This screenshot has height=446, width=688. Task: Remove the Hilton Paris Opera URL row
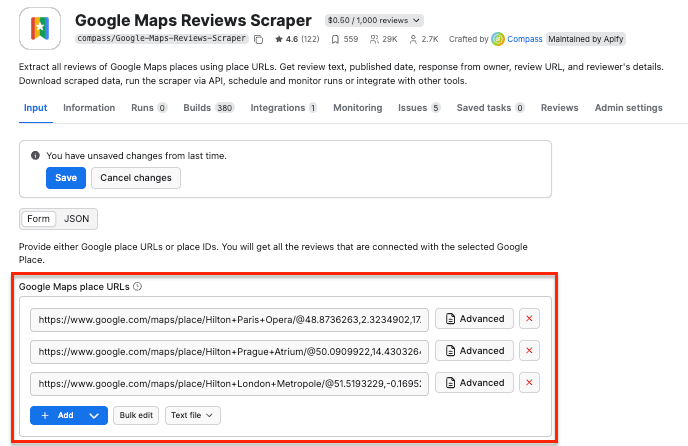click(529, 319)
